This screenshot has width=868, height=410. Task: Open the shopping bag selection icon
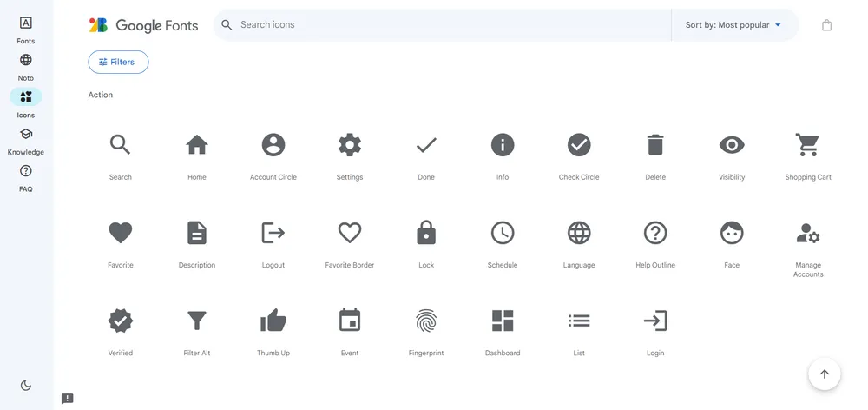point(826,25)
